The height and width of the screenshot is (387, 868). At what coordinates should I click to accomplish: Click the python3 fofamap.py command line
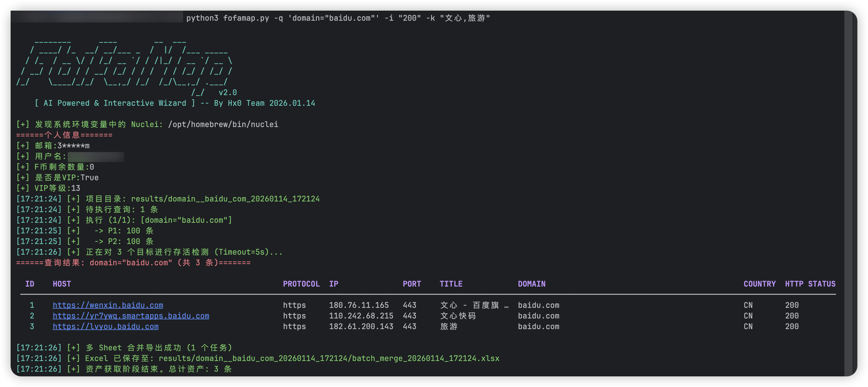(x=338, y=18)
